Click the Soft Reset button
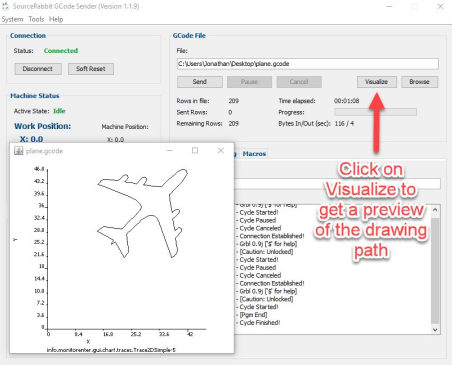 tap(91, 69)
